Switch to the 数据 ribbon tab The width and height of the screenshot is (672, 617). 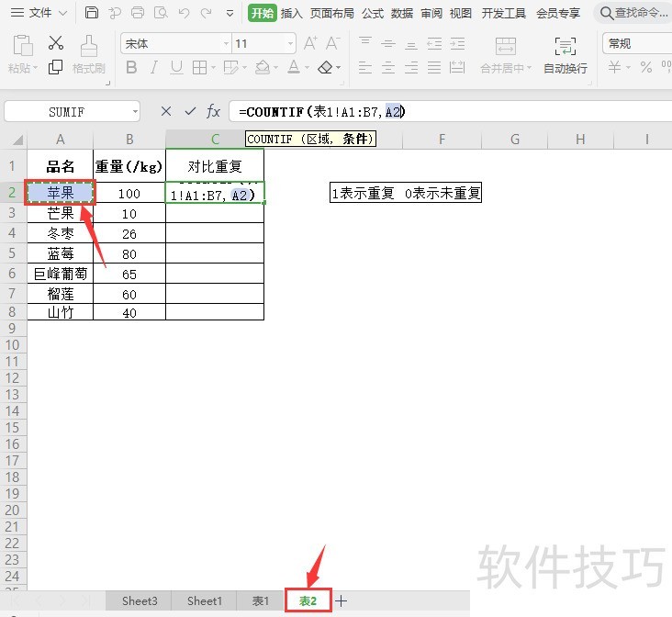[x=402, y=13]
